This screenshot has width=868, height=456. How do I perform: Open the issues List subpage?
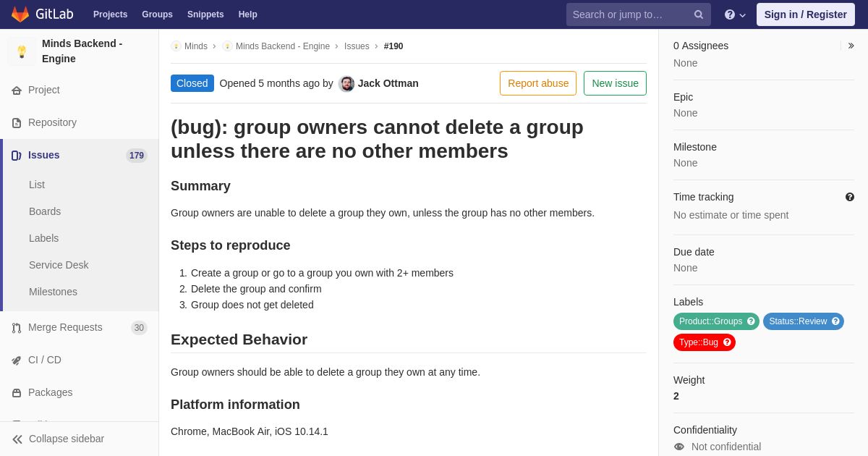click(x=37, y=185)
